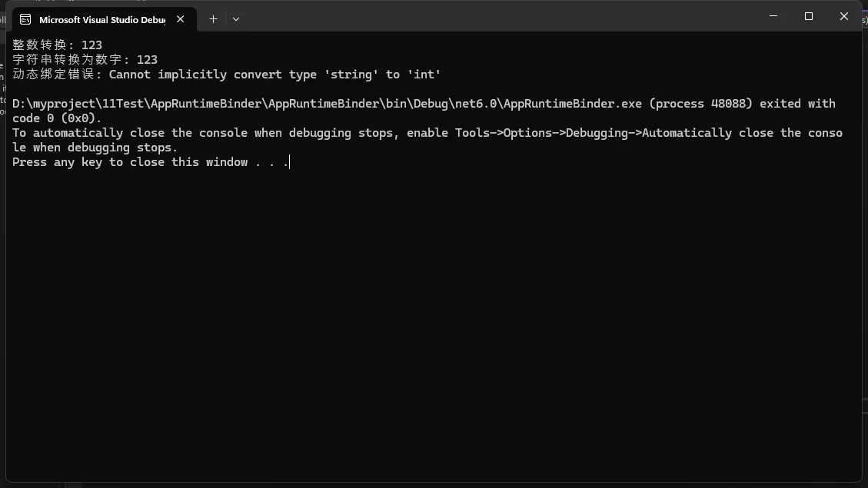Select the Microsoft Visual Studio Debug tab
Screen dimensions: 868x488
pyautogui.click(x=101, y=19)
